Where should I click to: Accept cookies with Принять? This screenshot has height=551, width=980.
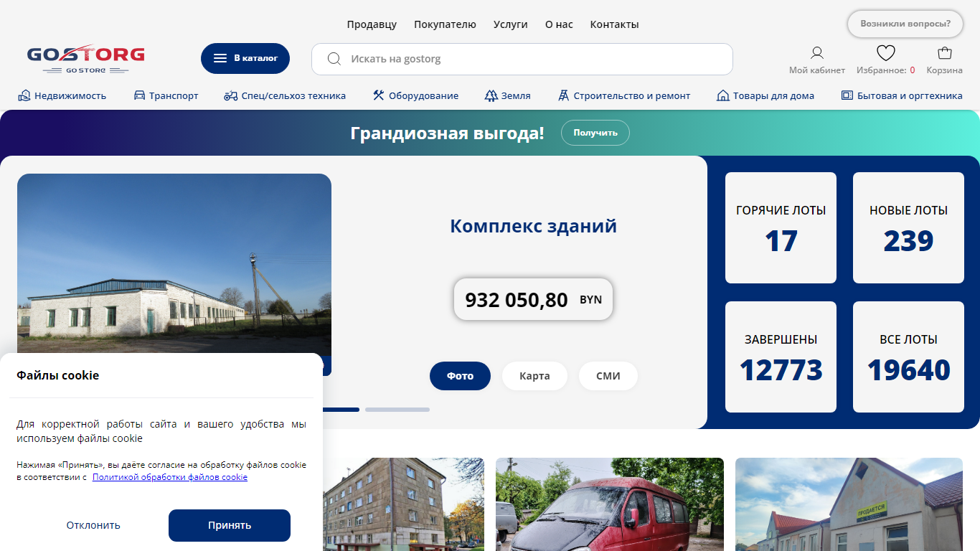[x=230, y=525]
